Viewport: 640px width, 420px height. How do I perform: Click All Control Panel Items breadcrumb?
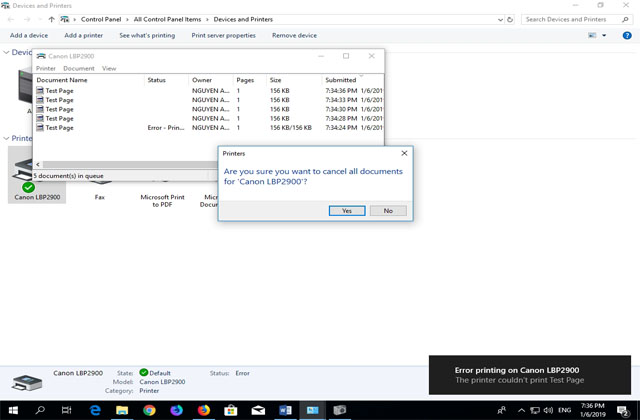[167, 19]
